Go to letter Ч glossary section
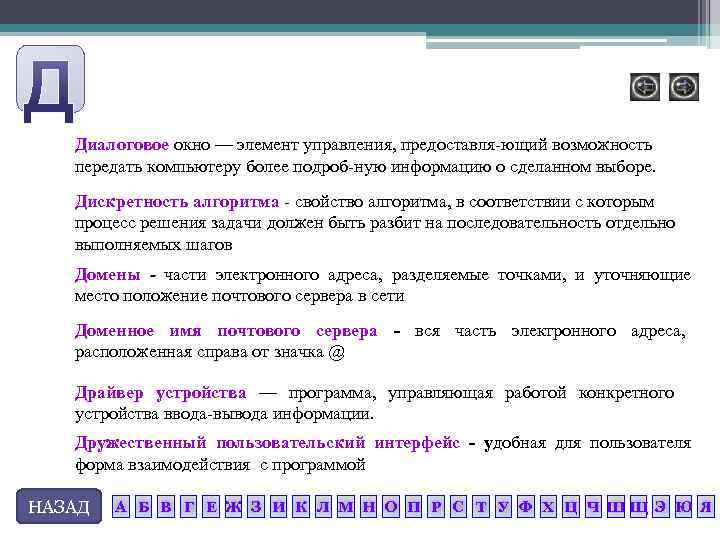The image size is (720, 540). (x=593, y=507)
